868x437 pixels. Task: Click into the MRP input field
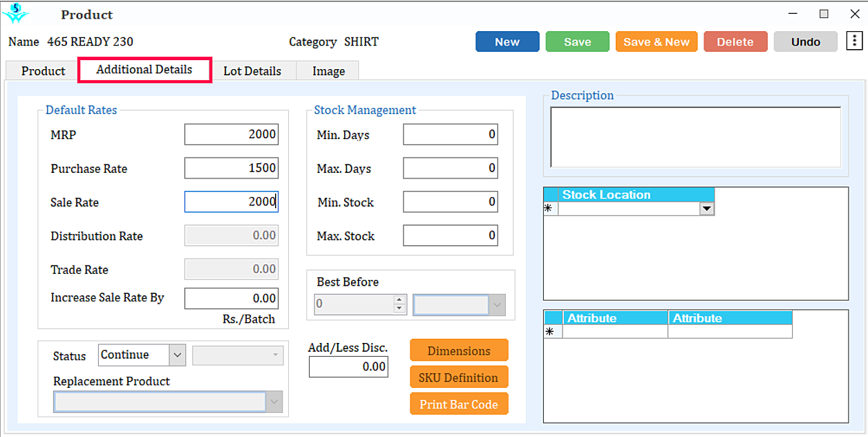tap(231, 135)
